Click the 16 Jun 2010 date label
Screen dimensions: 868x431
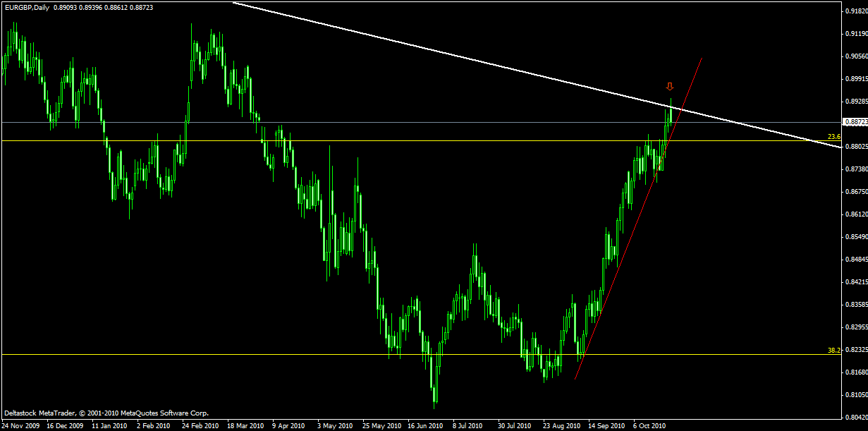427,426
